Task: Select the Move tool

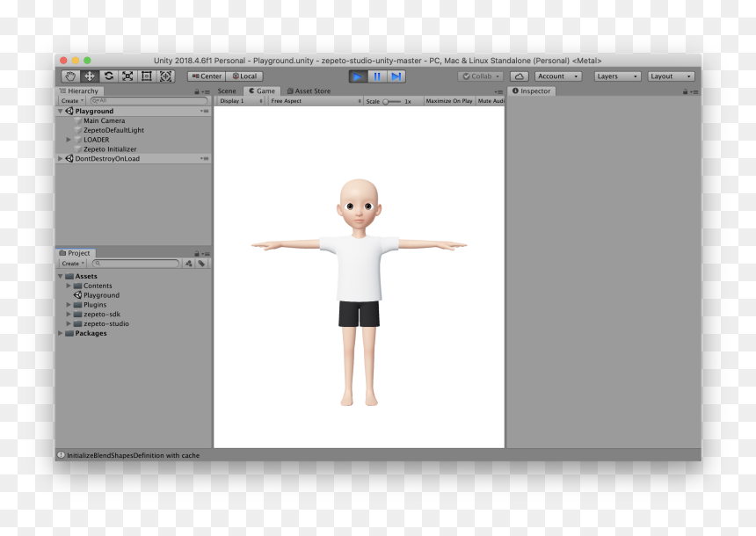Action: pyautogui.click(x=90, y=76)
